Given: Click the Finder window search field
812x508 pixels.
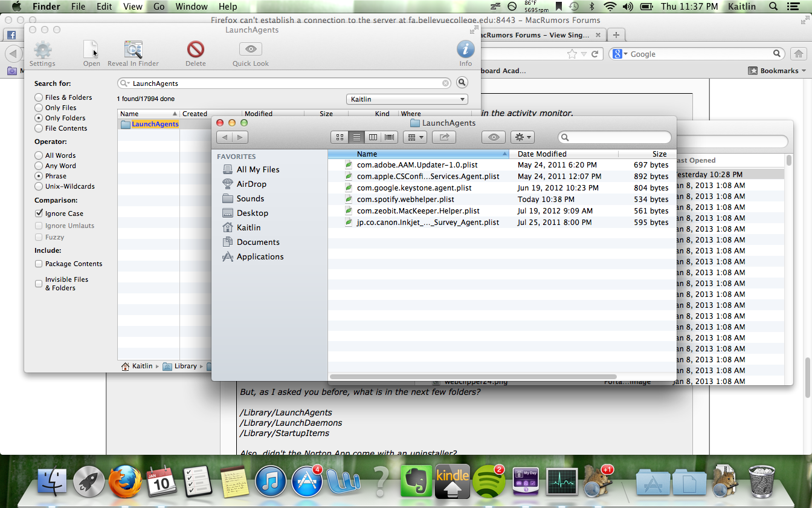Looking at the screenshot, I should 614,137.
